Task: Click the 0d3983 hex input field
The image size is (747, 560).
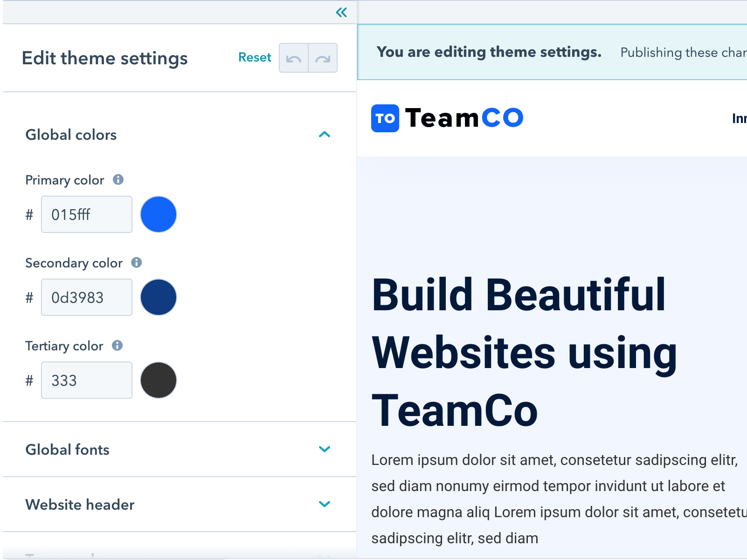Action: 86,297
